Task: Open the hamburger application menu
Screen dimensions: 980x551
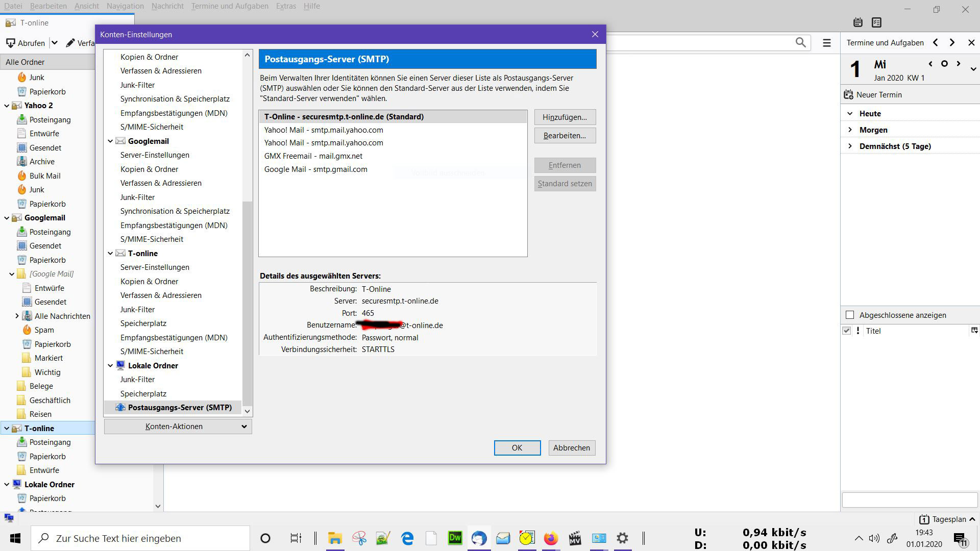Action: click(827, 43)
